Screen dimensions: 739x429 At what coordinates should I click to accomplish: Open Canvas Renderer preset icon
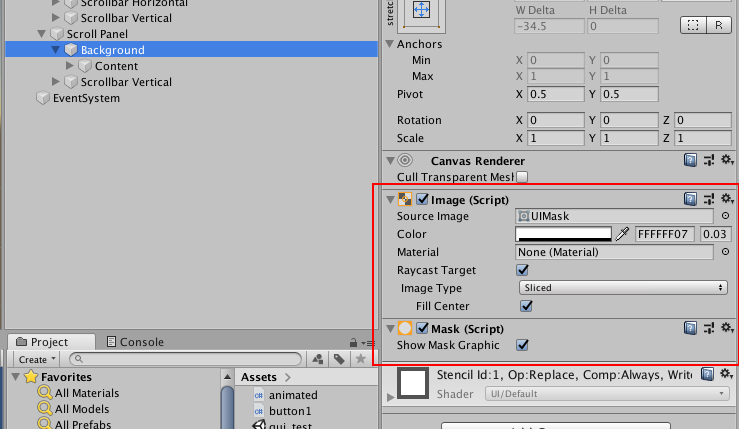pos(709,160)
